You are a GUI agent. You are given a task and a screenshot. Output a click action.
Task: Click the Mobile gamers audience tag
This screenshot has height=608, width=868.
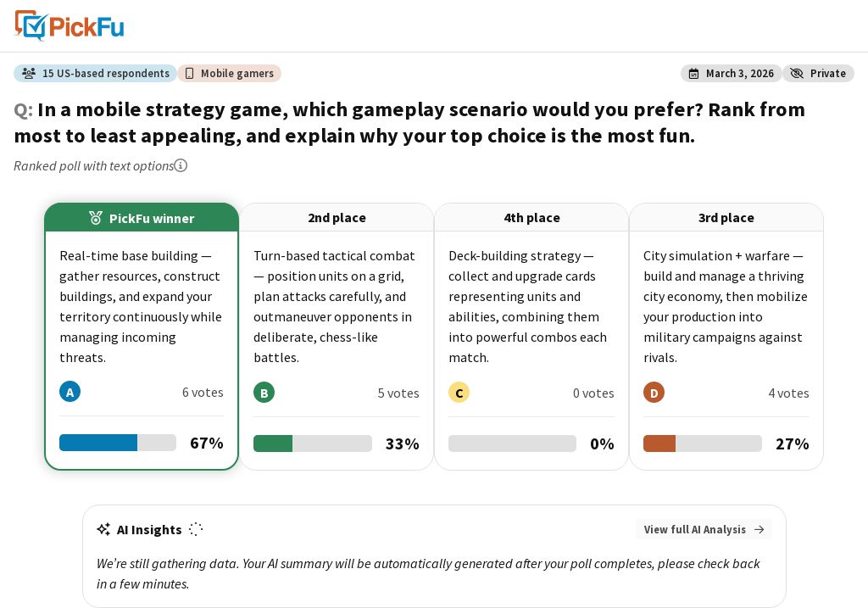(x=229, y=73)
